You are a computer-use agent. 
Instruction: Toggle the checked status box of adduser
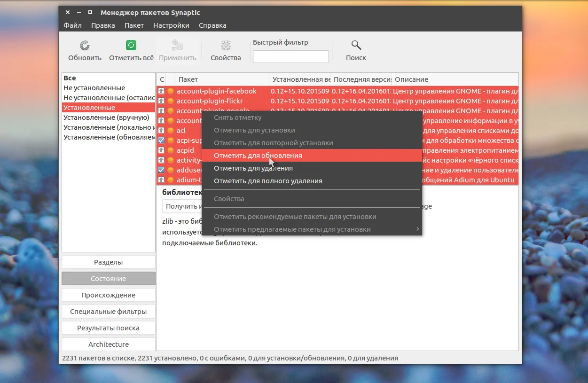pos(161,170)
